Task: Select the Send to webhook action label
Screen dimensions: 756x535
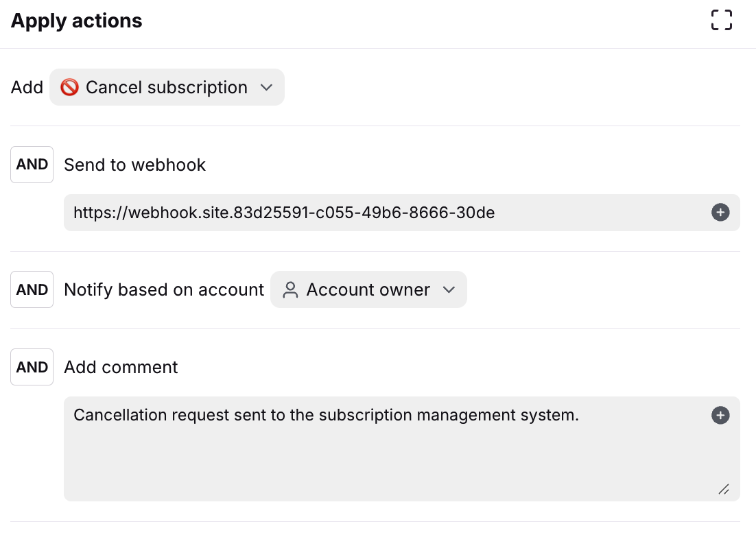Action: click(135, 165)
